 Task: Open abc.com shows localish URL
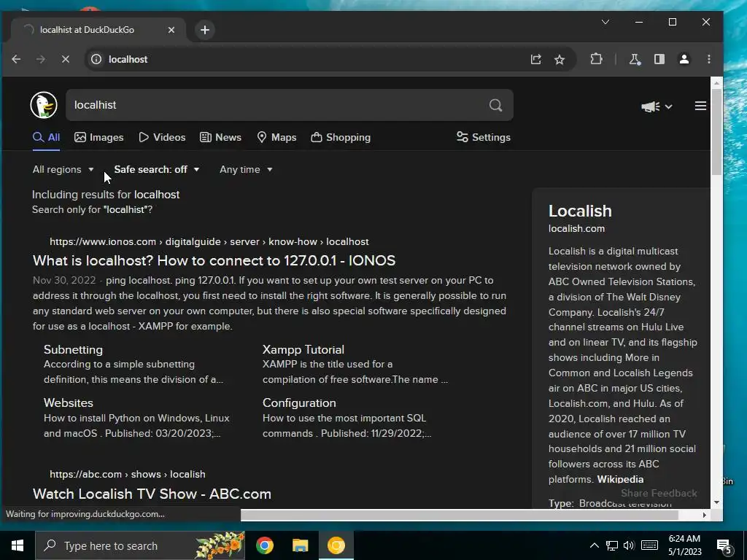pyautogui.click(x=128, y=474)
